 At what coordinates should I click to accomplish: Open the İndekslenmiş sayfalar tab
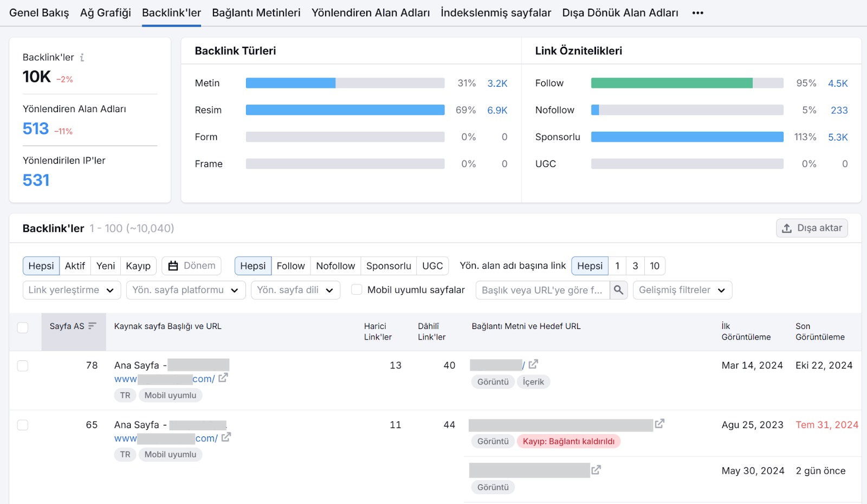(x=496, y=13)
